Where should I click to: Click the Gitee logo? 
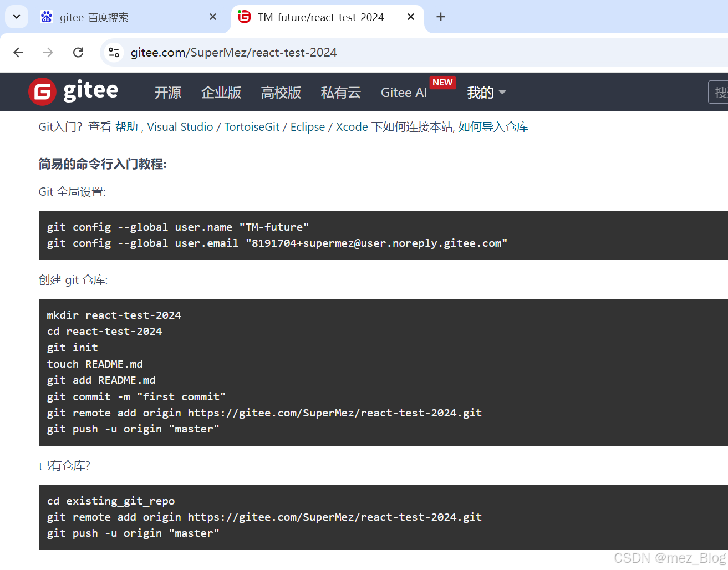pos(73,91)
